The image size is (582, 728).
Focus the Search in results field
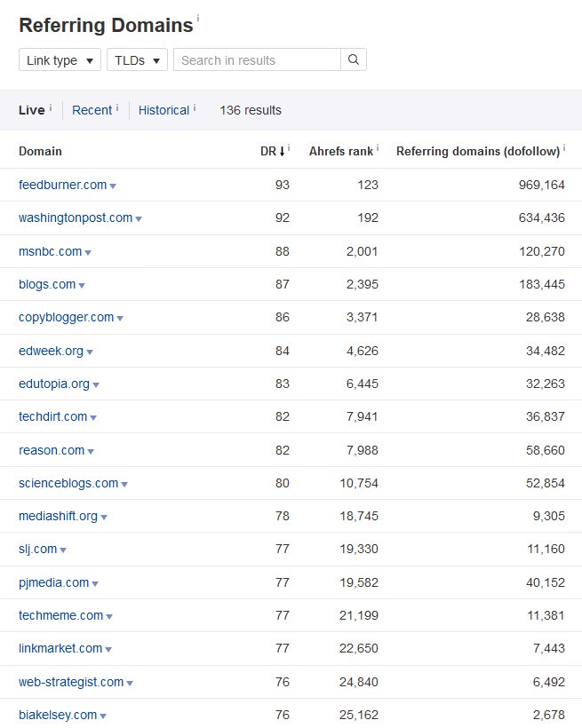[x=257, y=59]
